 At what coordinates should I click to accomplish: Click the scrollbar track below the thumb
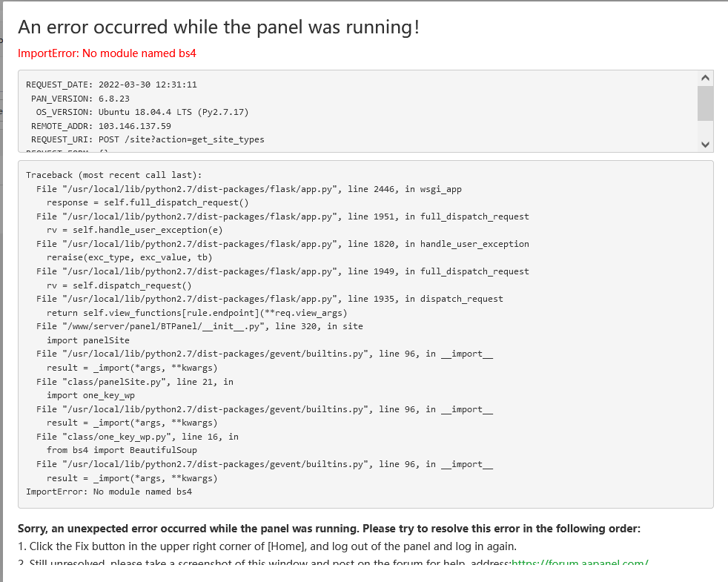[x=705, y=129]
